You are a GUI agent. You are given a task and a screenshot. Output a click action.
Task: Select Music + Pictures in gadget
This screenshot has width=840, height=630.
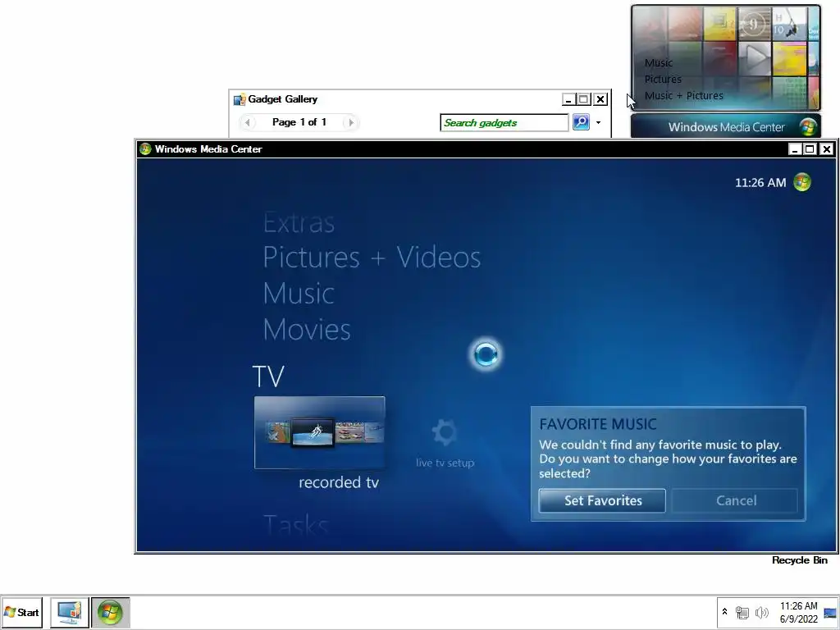[683, 95]
